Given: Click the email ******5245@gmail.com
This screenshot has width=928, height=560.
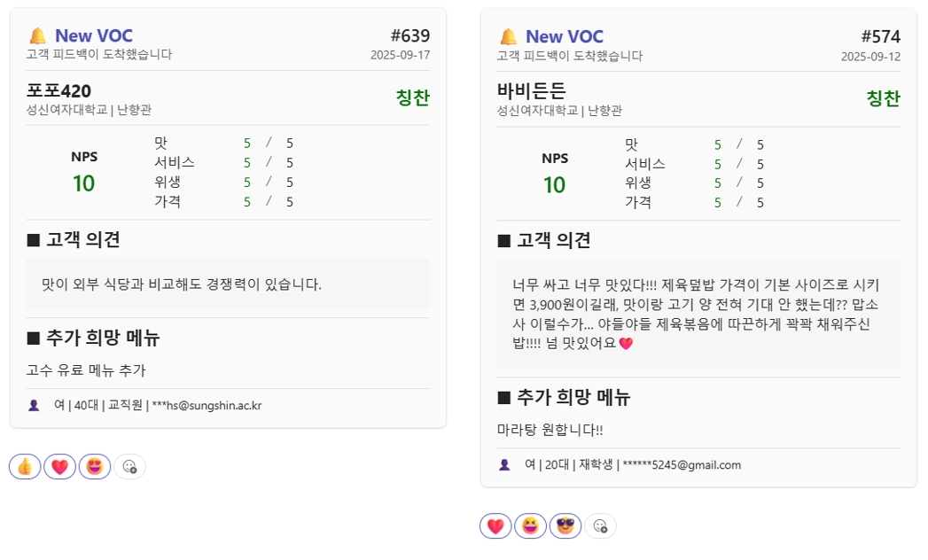Looking at the screenshot, I should point(682,465).
